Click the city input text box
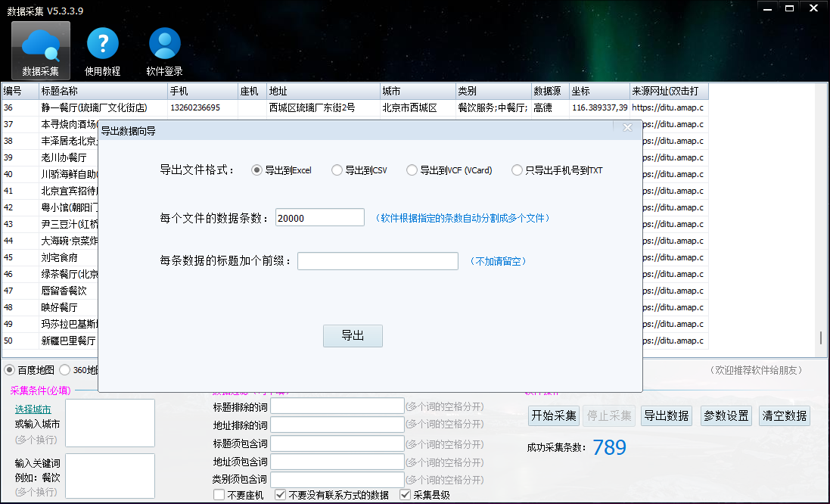 tap(110, 423)
